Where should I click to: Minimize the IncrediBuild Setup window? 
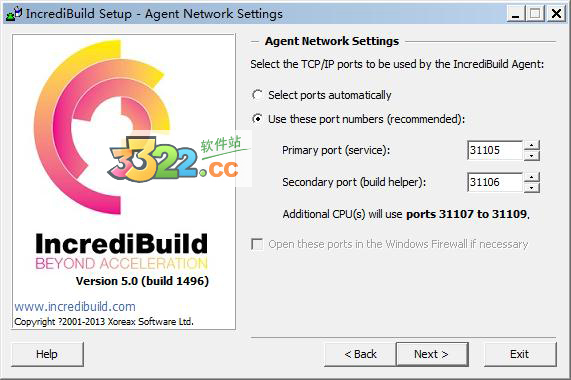(x=515, y=14)
